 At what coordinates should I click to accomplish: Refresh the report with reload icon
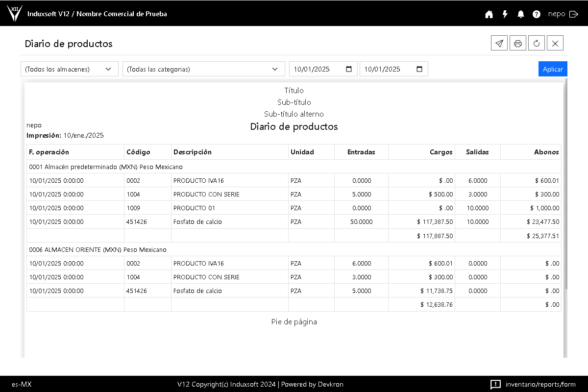pyautogui.click(x=537, y=43)
